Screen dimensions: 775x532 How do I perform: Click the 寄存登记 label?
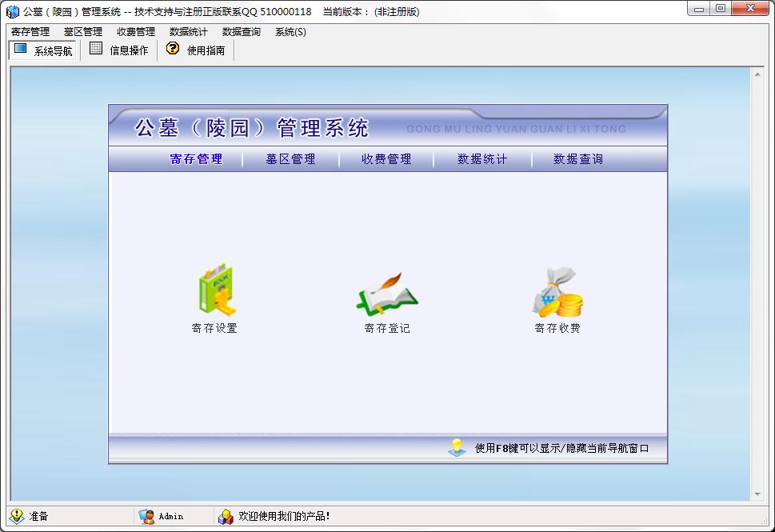pyautogui.click(x=387, y=328)
